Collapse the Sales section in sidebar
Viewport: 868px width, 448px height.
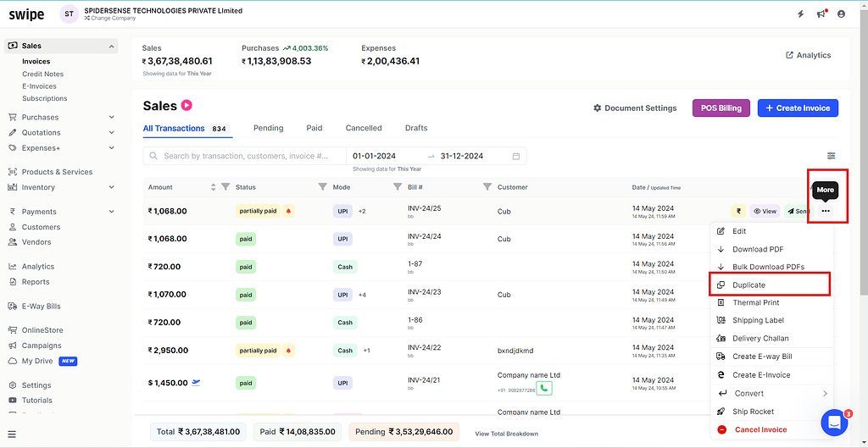[x=112, y=46]
